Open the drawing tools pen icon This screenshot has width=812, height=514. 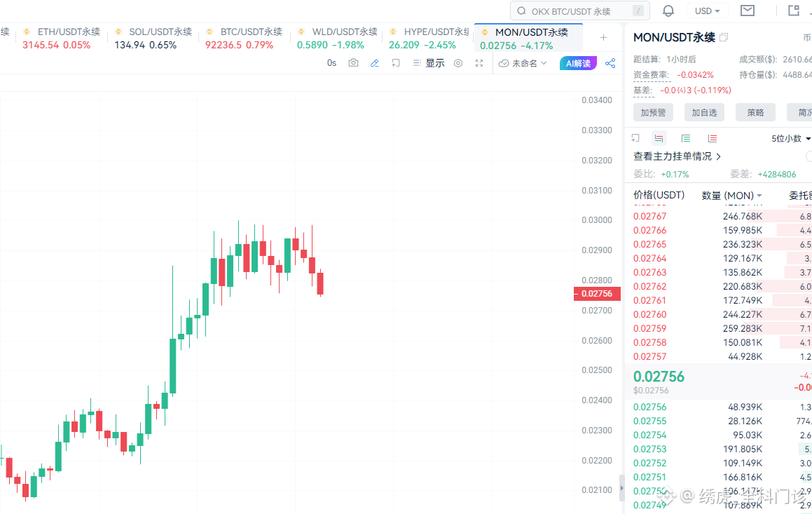pos(374,63)
